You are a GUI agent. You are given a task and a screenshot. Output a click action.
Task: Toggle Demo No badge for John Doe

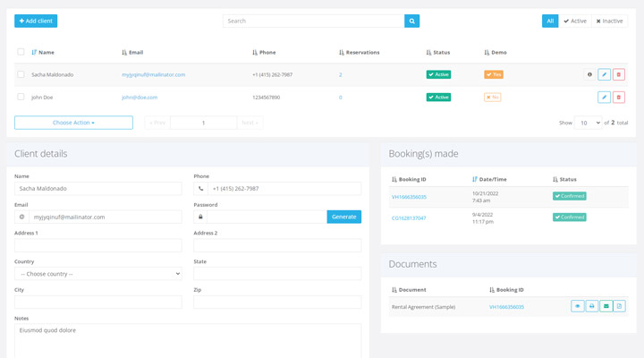coord(492,97)
